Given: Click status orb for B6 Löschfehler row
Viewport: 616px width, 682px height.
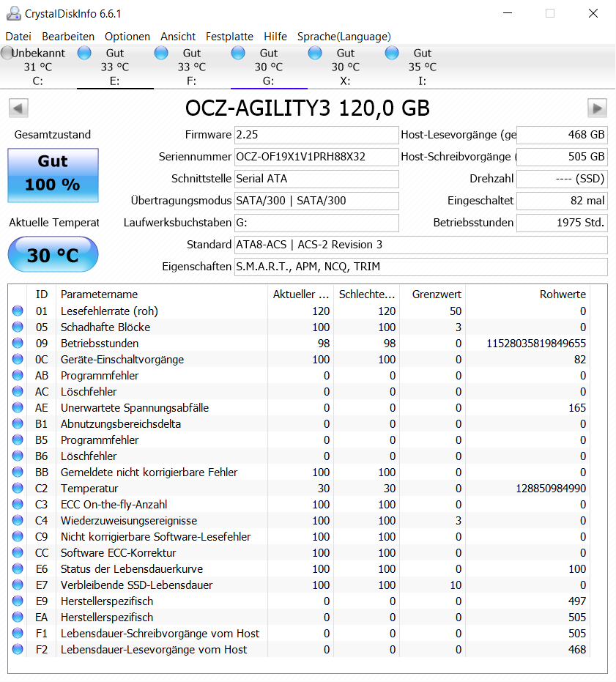Looking at the screenshot, I should point(18,456).
